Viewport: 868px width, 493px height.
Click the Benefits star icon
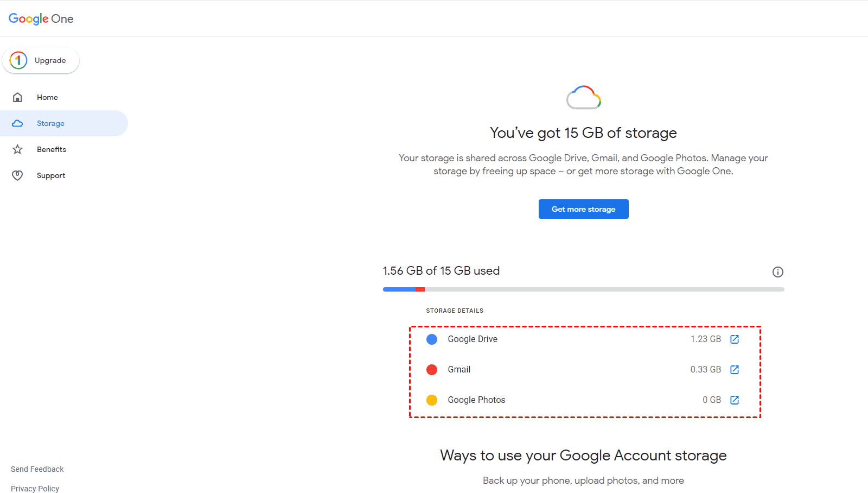click(17, 149)
